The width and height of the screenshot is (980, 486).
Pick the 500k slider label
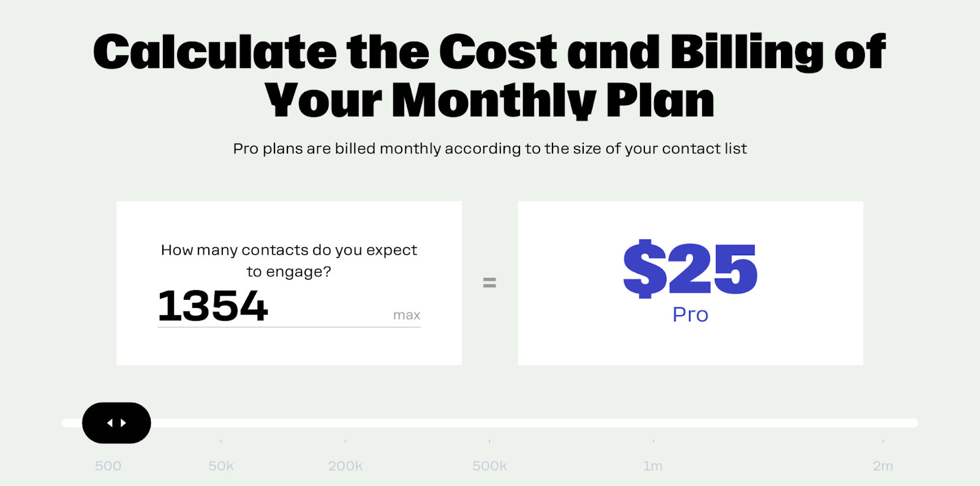489,466
